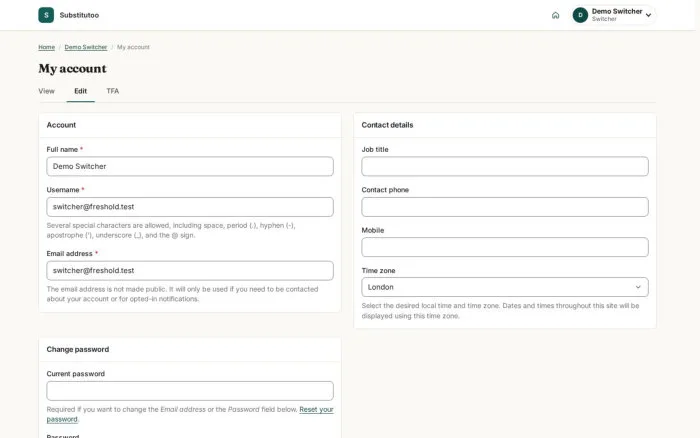The width and height of the screenshot is (700, 438).
Task: Click the Mobile input field
Action: click(505, 247)
